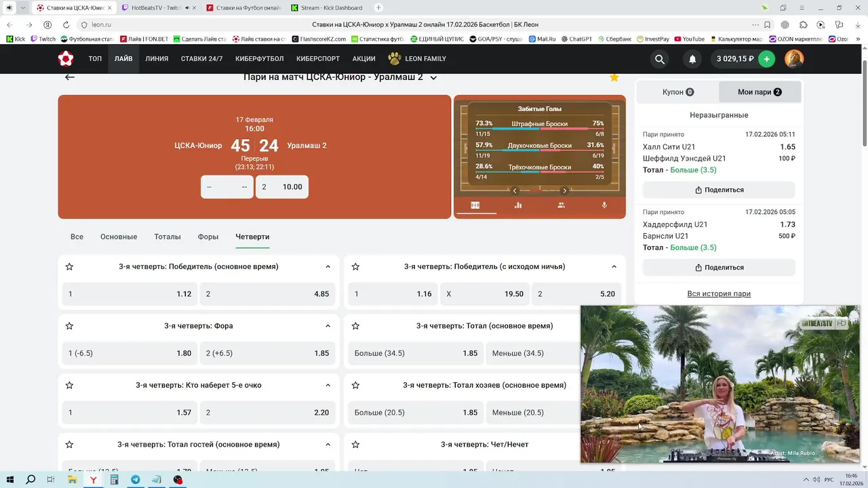Expand the match selector dropdown by the title
The height and width of the screenshot is (488, 868).
pyautogui.click(x=433, y=78)
